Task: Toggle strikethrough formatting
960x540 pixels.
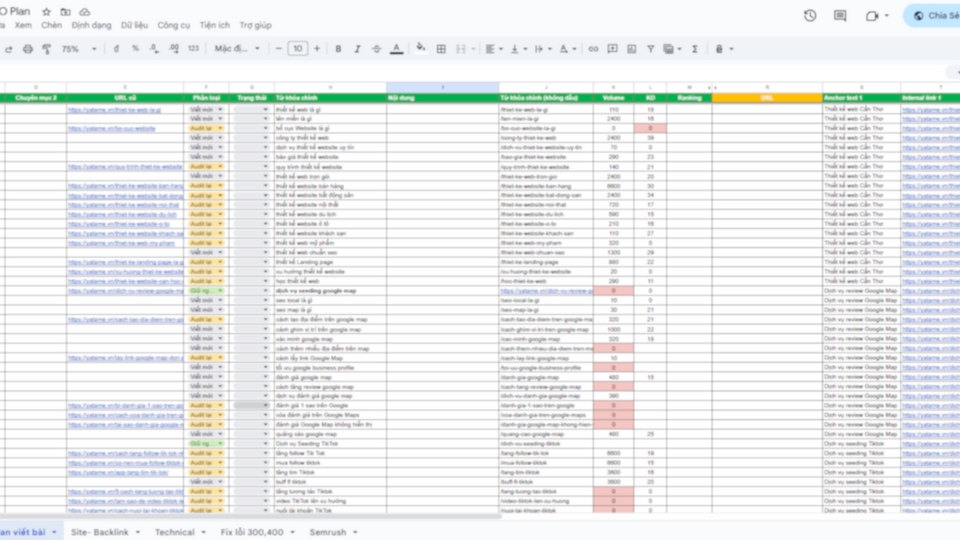Action: (x=376, y=48)
